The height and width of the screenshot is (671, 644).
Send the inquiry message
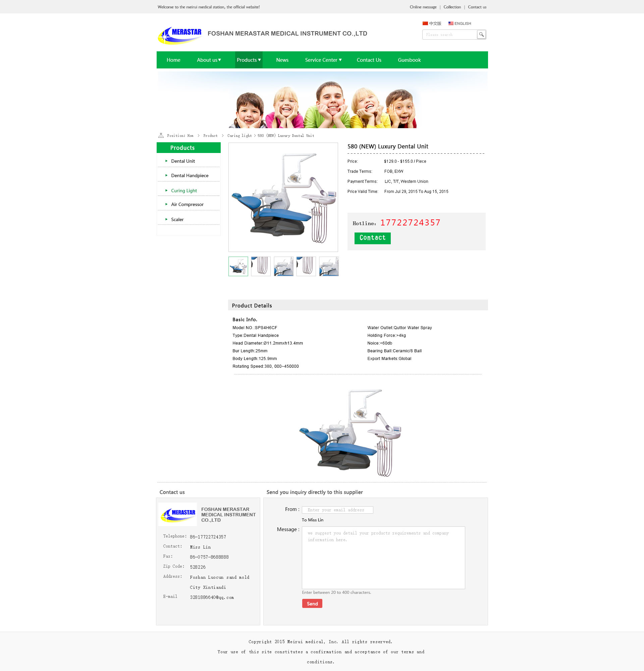point(312,604)
